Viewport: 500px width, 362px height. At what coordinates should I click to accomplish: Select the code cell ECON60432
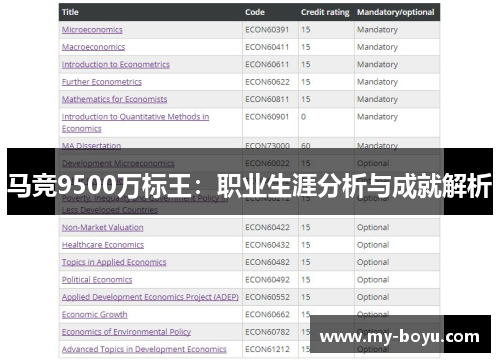[267, 245]
